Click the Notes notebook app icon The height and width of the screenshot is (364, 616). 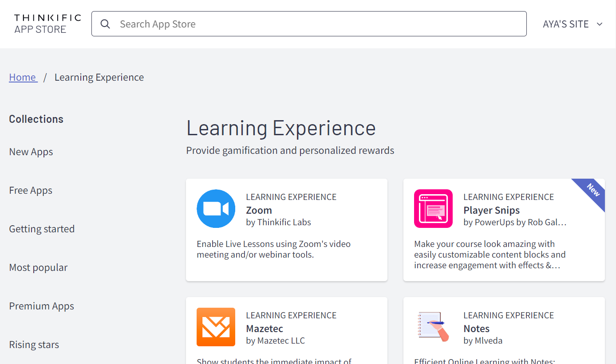(x=433, y=327)
